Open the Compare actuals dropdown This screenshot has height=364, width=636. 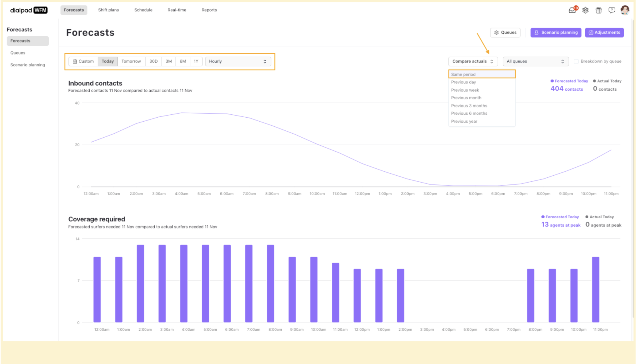473,61
